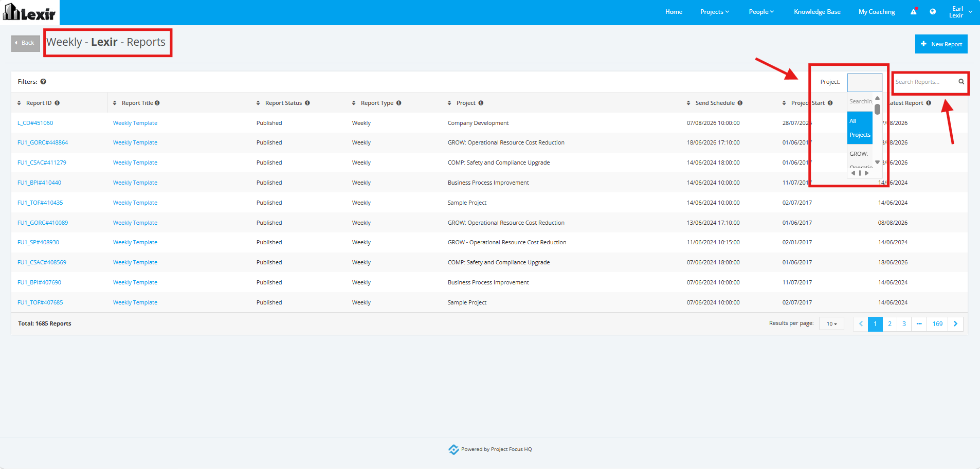Go to results page 1
The image size is (980, 469).
pos(875,324)
